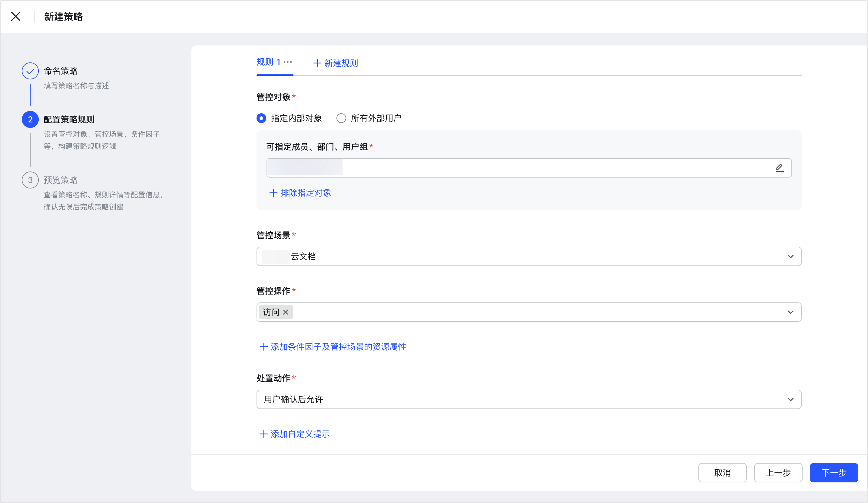Click 添加自定义提示 link
The width and height of the screenshot is (868, 503).
[294, 434]
